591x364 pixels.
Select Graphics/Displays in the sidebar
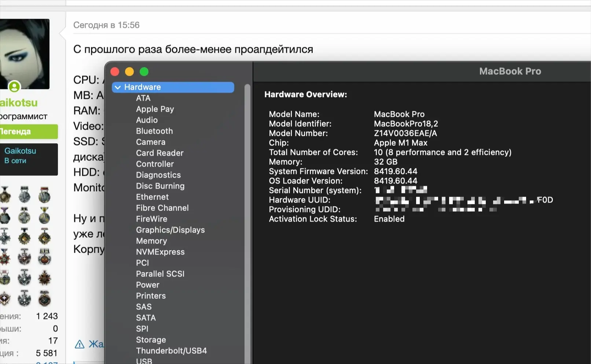click(x=170, y=230)
